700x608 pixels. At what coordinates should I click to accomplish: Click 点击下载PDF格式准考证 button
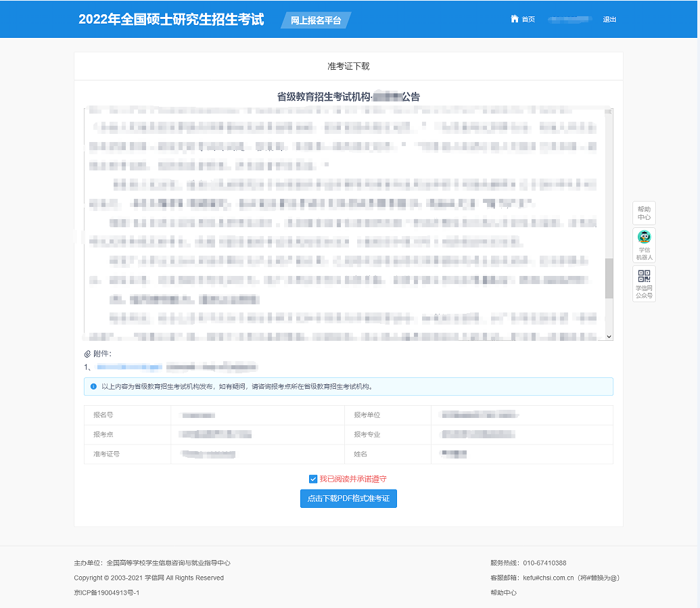tap(348, 498)
